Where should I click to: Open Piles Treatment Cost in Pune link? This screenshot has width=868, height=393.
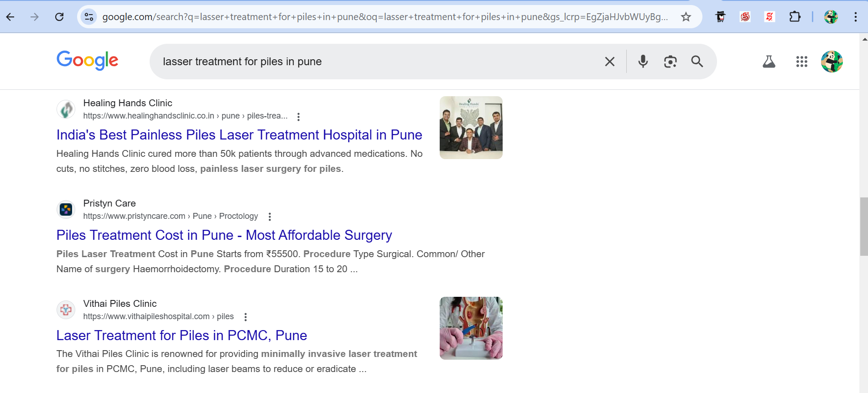[x=224, y=235]
